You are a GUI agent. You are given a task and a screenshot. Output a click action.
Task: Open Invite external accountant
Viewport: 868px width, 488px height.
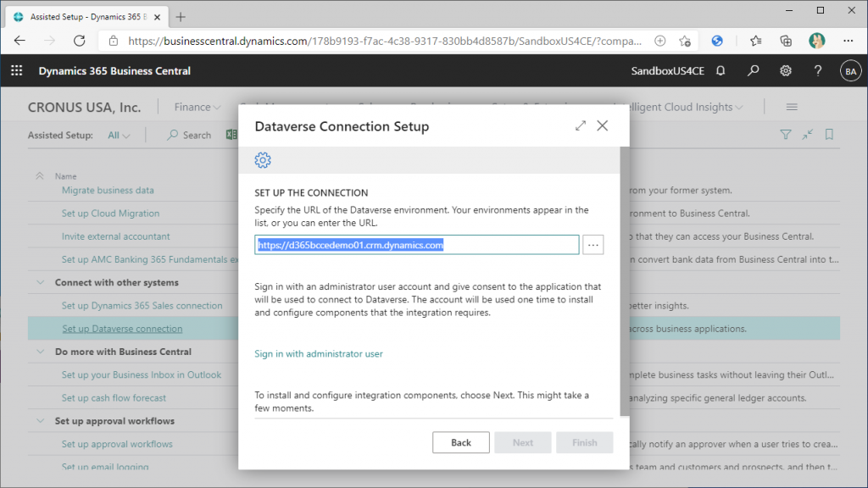tap(115, 236)
